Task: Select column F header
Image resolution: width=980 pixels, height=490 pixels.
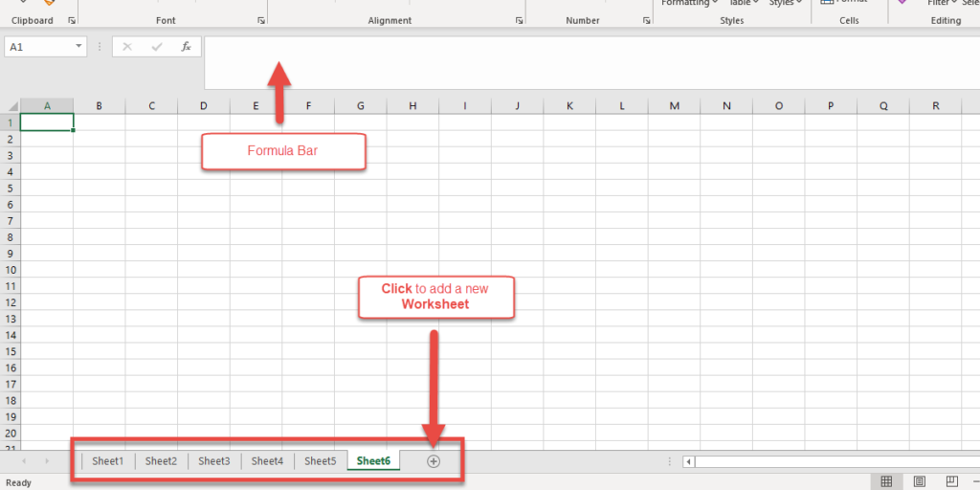Action: (x=308, y=106)
